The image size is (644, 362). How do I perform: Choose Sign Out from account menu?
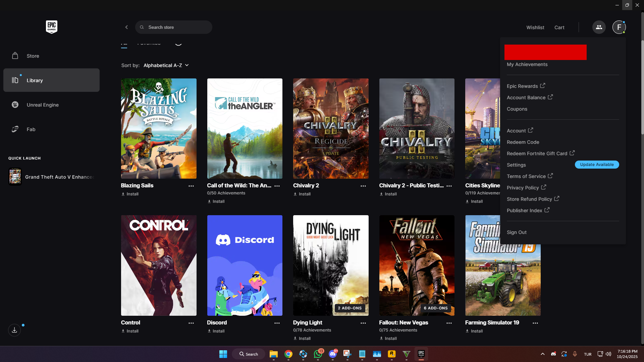tap(517, 232)
